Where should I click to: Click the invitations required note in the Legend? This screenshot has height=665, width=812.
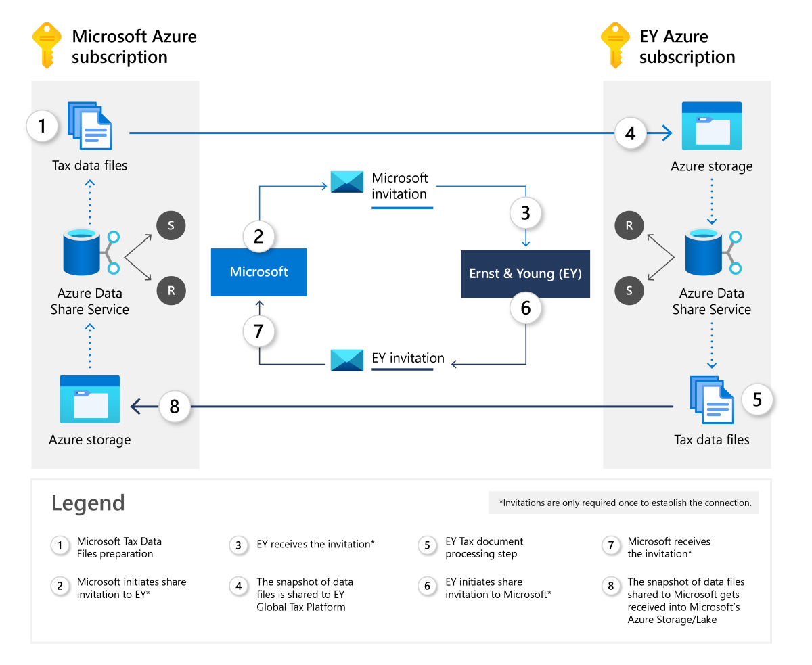pyautogui.click(x=623, y=503)
